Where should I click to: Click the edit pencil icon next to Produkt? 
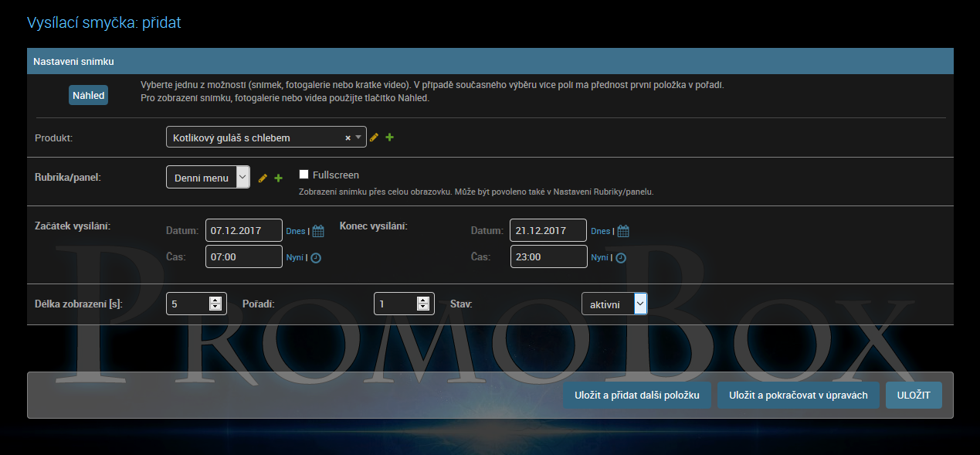click(x=374, y=138)
